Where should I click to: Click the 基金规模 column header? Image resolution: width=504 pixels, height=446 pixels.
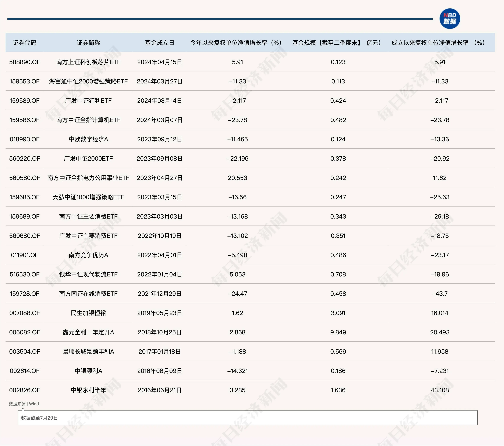(337, 43)
